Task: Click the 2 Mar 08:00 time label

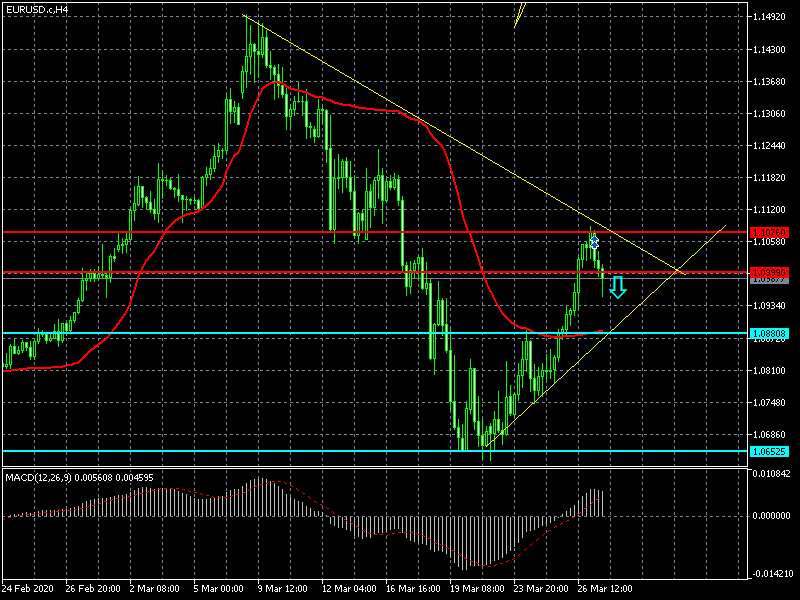Action: [x=155, y=589]
